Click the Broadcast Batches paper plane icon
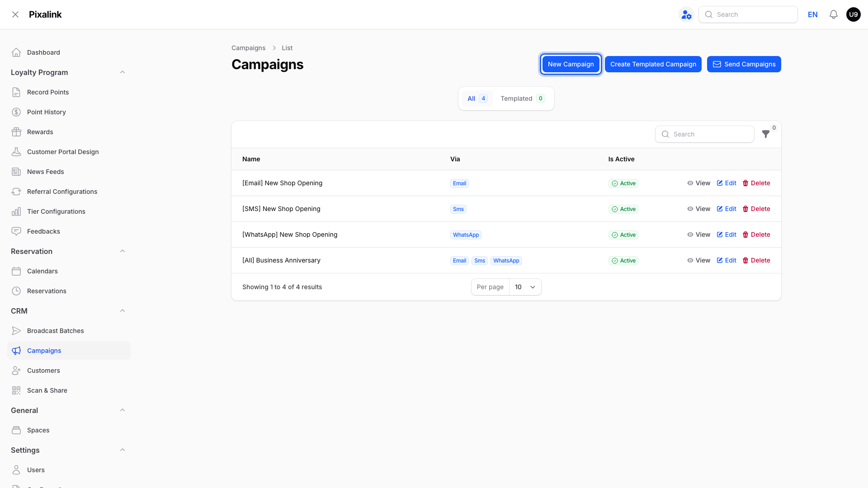868x488 pixels. pyautogui.click(x=16, y=331)
